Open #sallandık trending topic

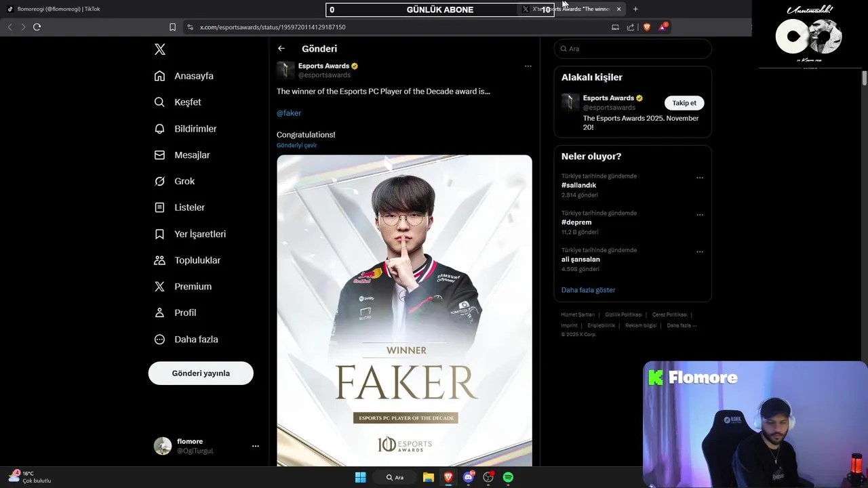(578, 186)
